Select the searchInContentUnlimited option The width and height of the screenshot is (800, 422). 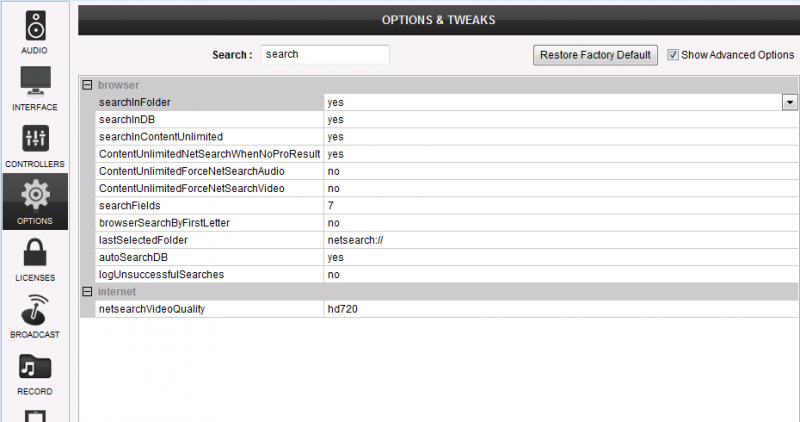(x=161, y=137)
